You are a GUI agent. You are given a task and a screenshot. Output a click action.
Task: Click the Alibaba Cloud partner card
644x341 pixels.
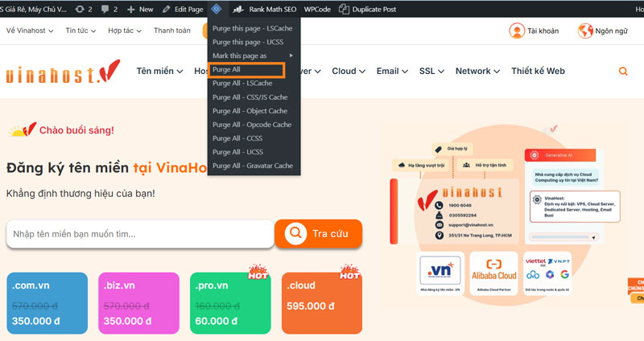click(x=493, y=273)
